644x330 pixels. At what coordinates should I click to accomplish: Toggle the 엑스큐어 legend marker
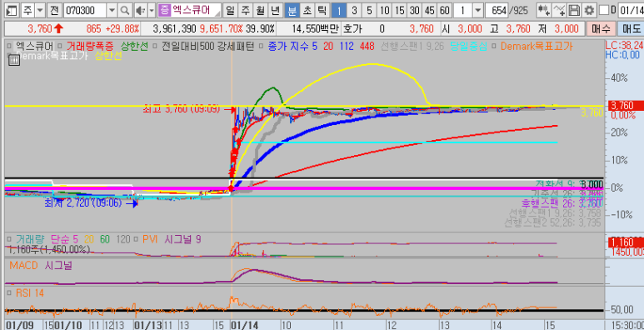coord(9,46)
